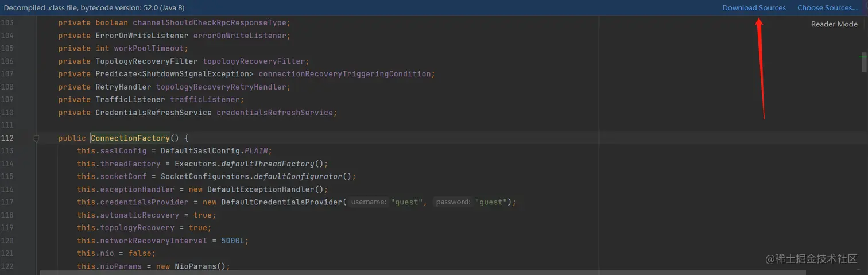Click the defaultThreadFactory method call
868x275 pixels.
268,164
